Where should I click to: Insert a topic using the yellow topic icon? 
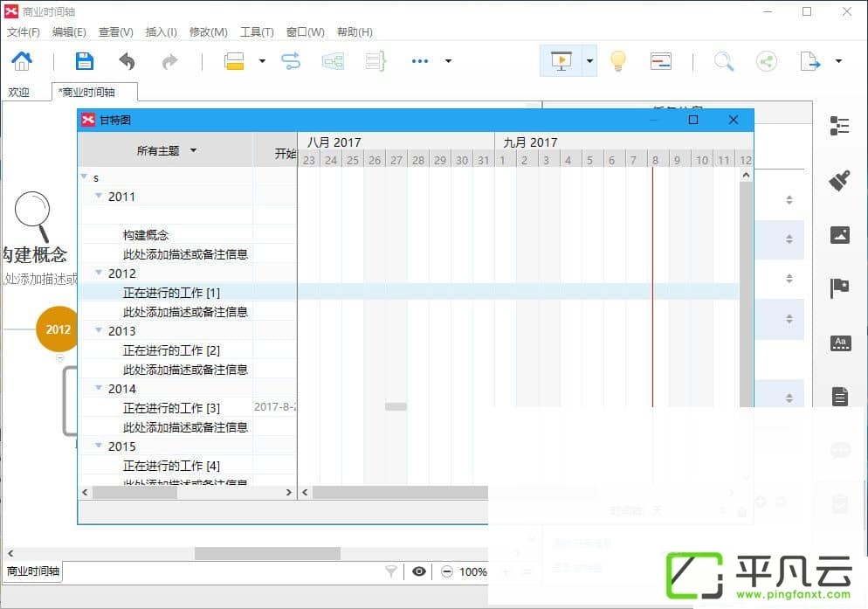(234, 61)
